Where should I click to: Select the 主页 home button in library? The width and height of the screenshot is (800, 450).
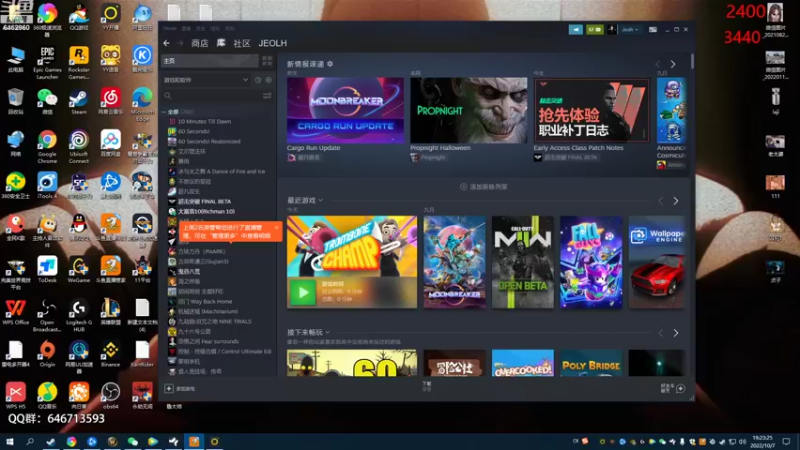pyautogui.click(x=210, y=61)
